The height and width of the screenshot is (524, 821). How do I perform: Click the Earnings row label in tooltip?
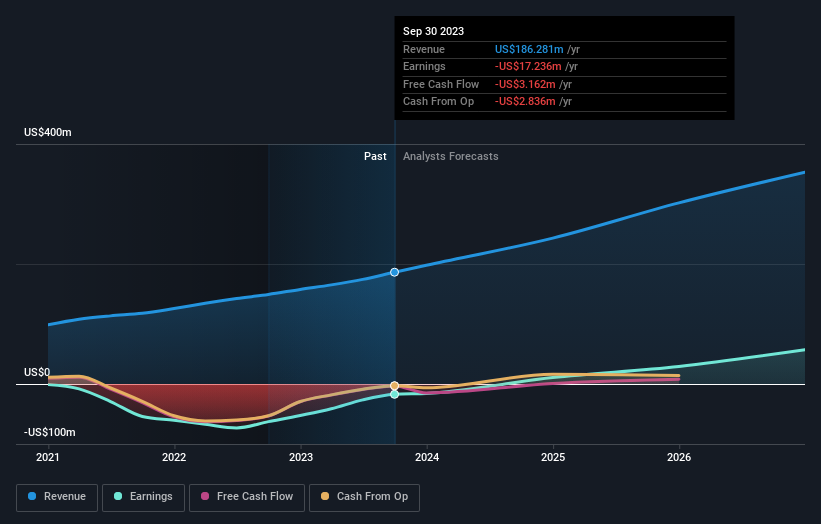[424, 66]
